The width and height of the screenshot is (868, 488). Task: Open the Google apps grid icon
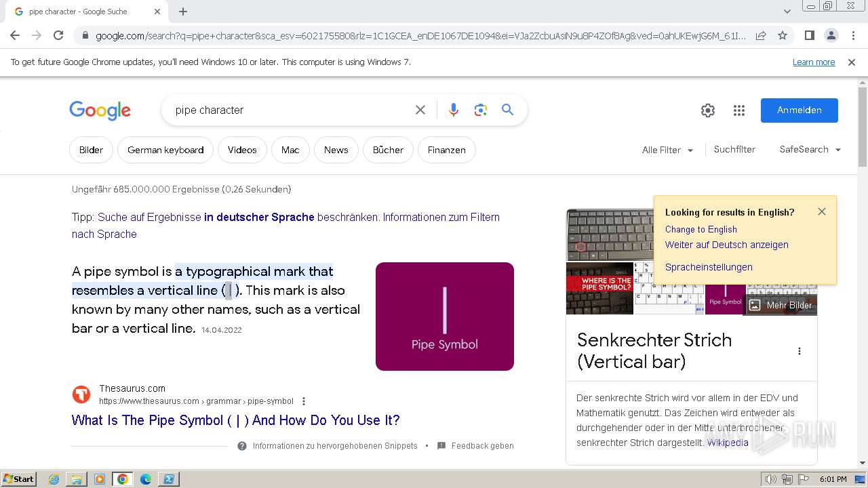pyautogui.click(x=739, y=110)
